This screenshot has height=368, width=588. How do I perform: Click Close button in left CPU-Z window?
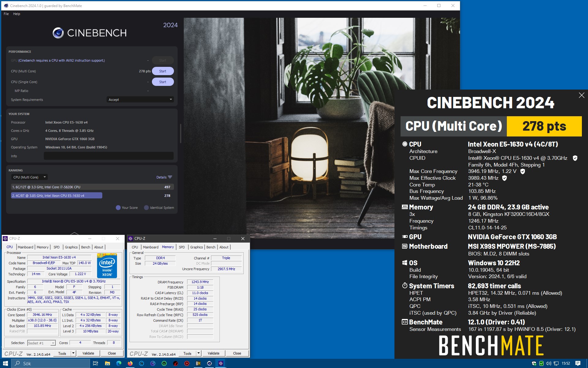coord(112,353)
